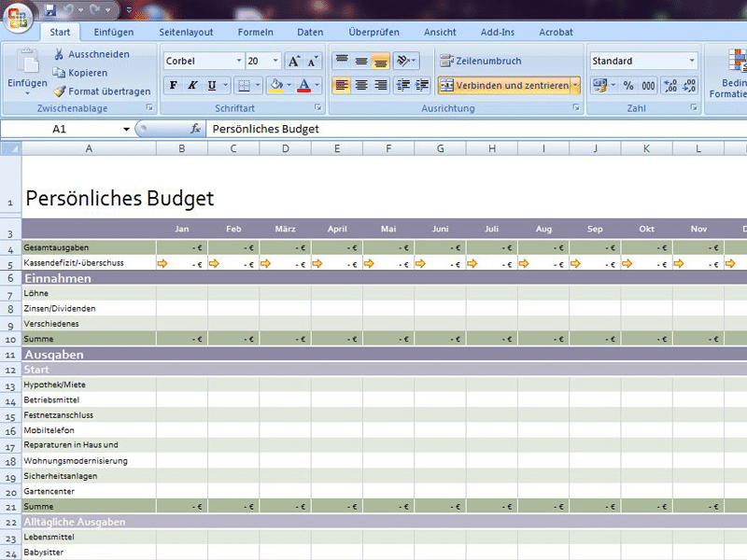Viewport: 747px width, 560px height.
Task: Open Ausrichtung dialog launcher
Action: click(576, 108)
